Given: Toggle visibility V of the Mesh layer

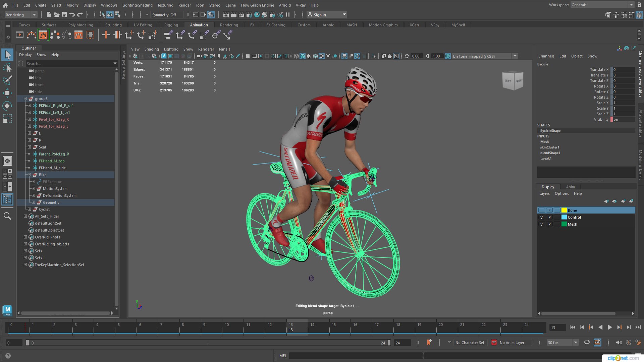Looking at the screenshot, I should (541, 225).
